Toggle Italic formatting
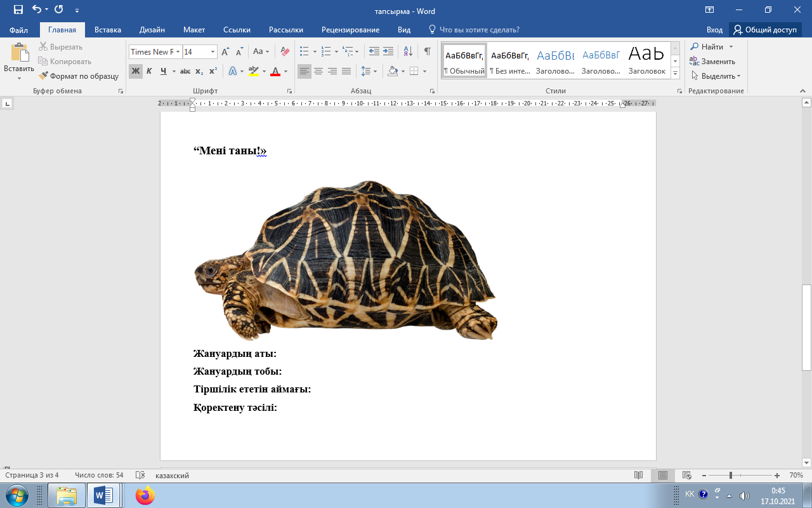Viewport: 812px width, 508px height. click(149, 71)
